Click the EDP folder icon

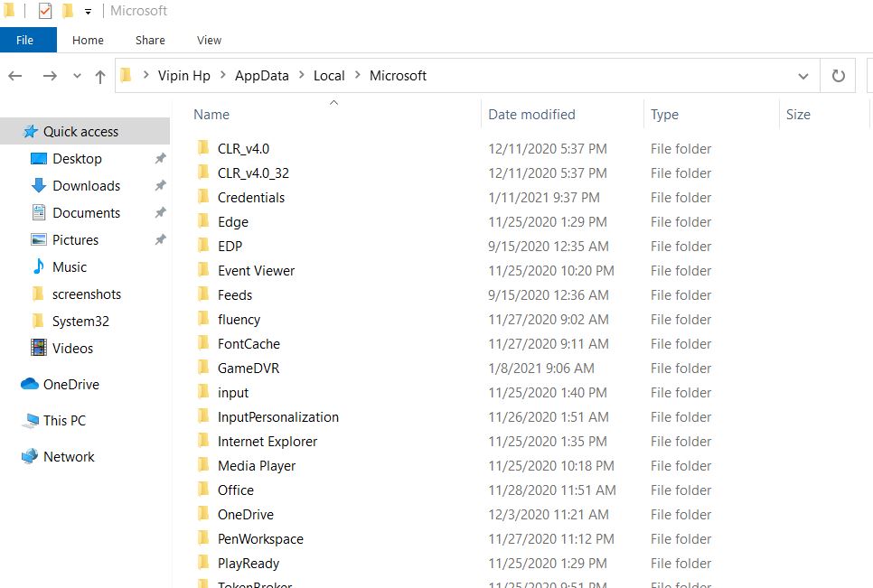pyautogui.click(x=203, y=246)
